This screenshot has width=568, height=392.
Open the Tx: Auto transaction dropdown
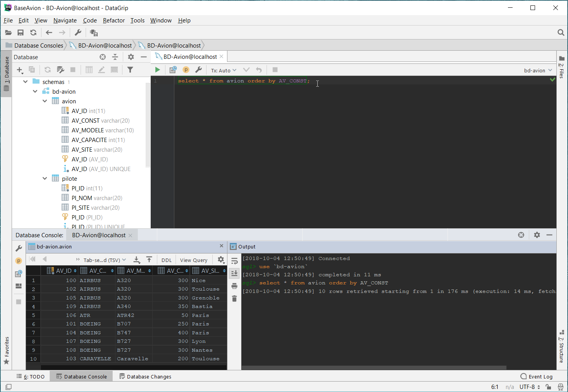coord(223,70)
